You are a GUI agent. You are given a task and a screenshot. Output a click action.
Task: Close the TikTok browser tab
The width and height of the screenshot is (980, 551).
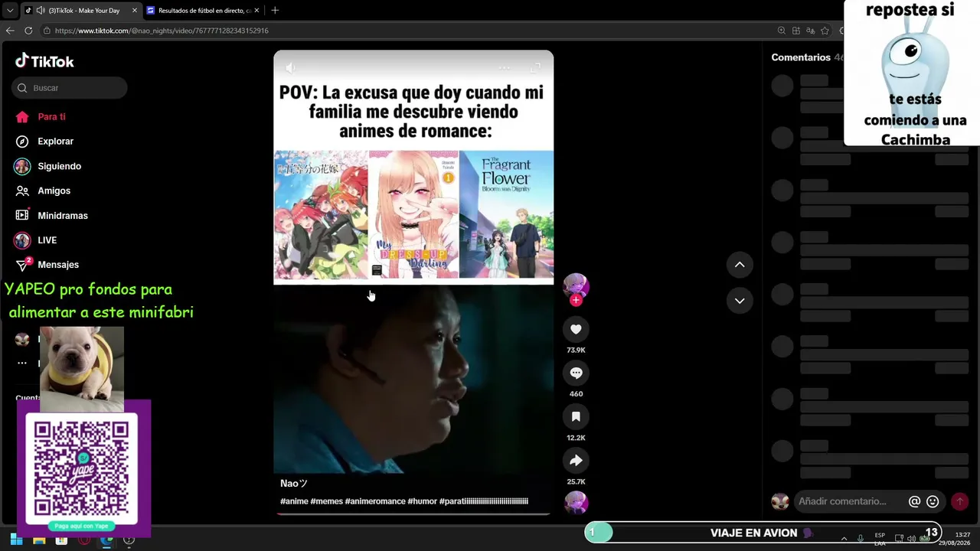coord(134,11)
